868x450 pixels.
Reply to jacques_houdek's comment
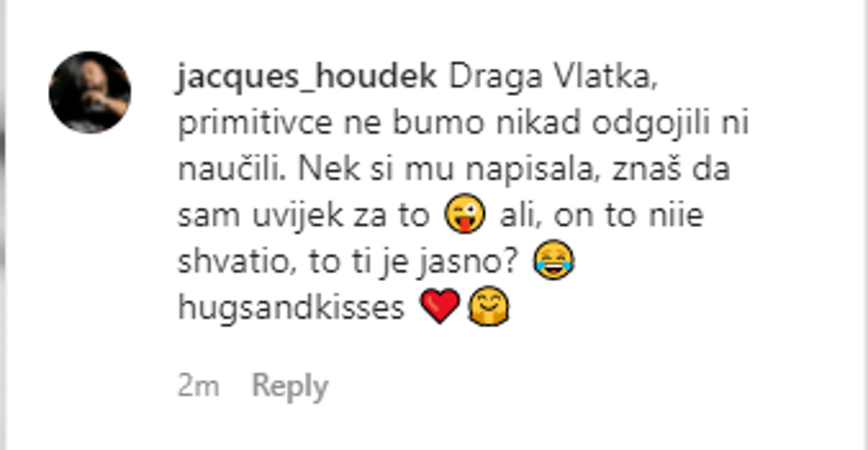[290, 385]
